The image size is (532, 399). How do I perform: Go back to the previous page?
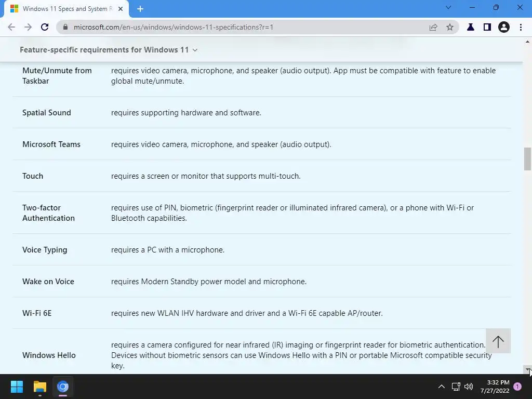(x=11, y=27)
